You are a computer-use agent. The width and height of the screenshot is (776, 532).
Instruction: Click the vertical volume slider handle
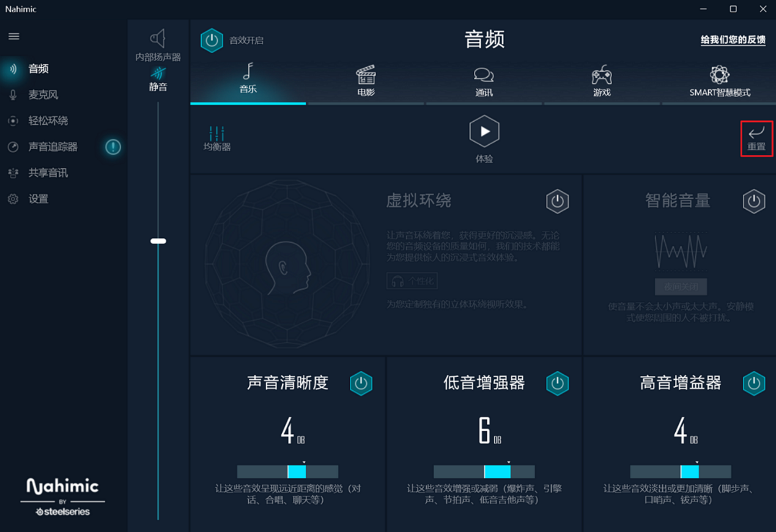[158, 241]
